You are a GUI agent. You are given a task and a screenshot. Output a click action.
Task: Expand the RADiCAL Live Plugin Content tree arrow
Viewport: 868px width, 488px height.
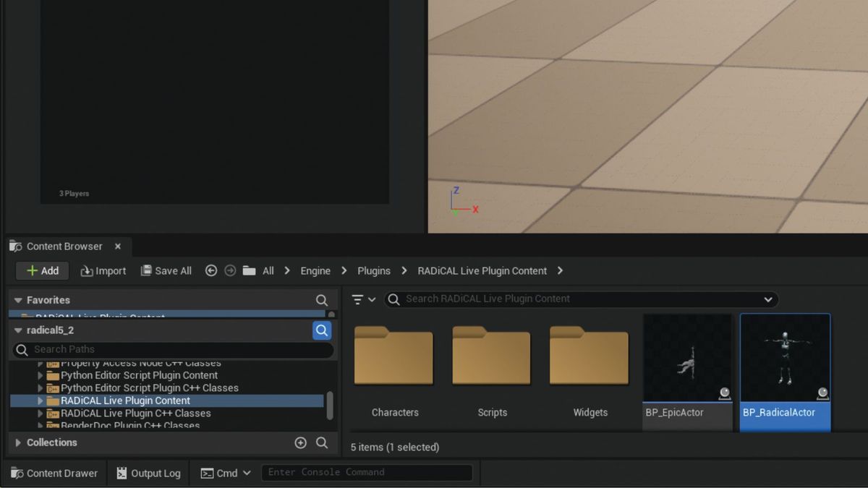pyautogui.click(x=40, y=400)
